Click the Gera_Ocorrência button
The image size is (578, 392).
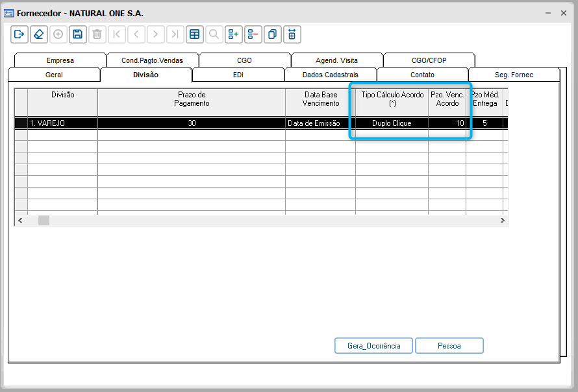click(x=374, y=346)
